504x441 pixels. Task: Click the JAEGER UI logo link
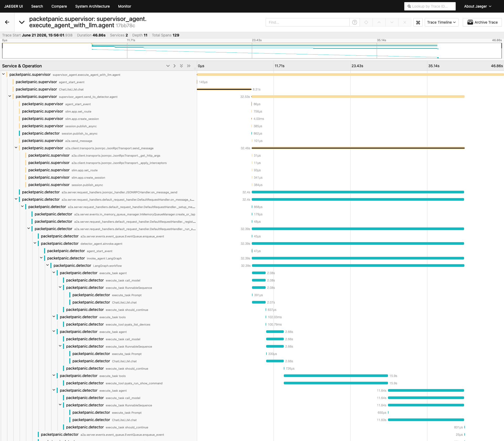click(13, 6)
